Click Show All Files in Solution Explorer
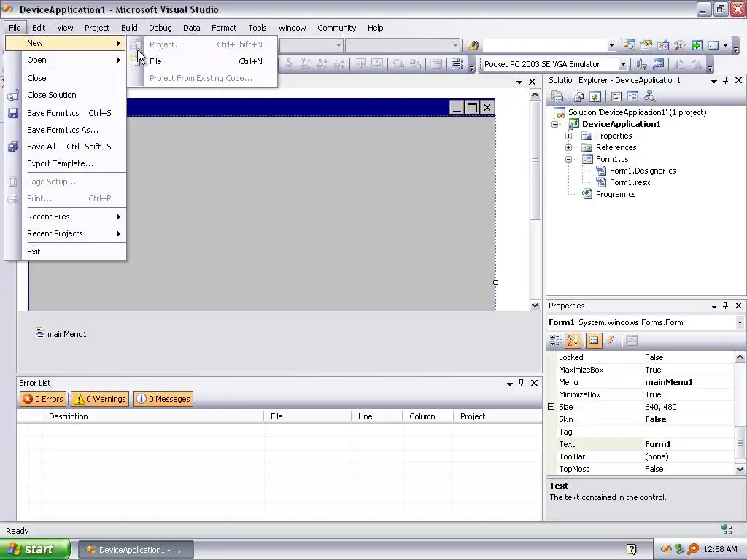 click(578, 97)
